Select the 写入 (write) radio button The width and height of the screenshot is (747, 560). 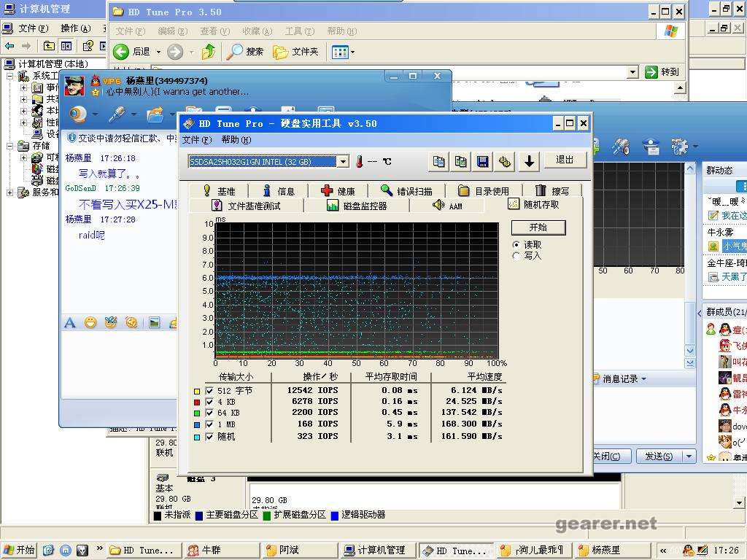click(x=516, y=256)
